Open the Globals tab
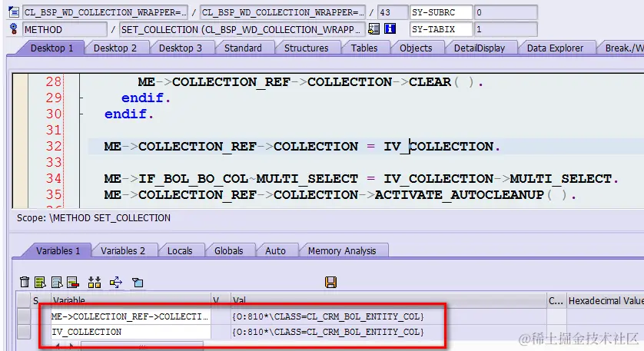This screenshot has width=644, height=351. click(229, 251)
